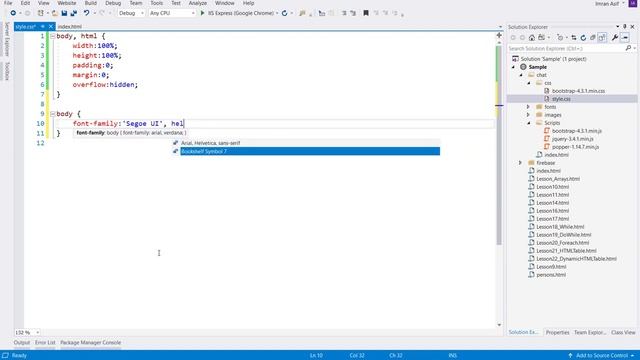Click the Collapse All icon in Solution Explorer

593,38
